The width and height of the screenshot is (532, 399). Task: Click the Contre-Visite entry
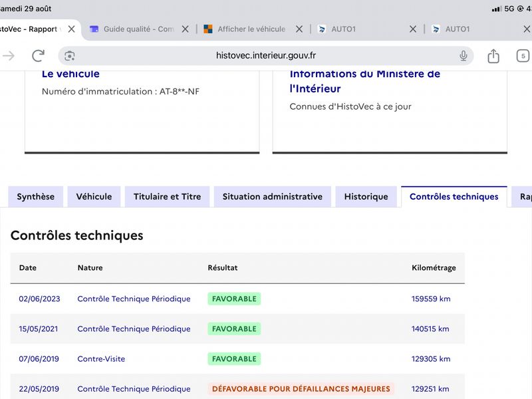(101, 359)
